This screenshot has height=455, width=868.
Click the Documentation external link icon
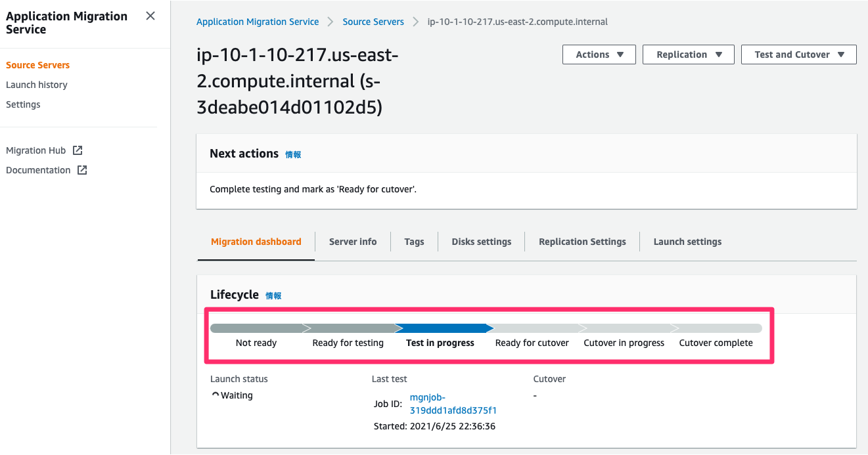(82, 170)
